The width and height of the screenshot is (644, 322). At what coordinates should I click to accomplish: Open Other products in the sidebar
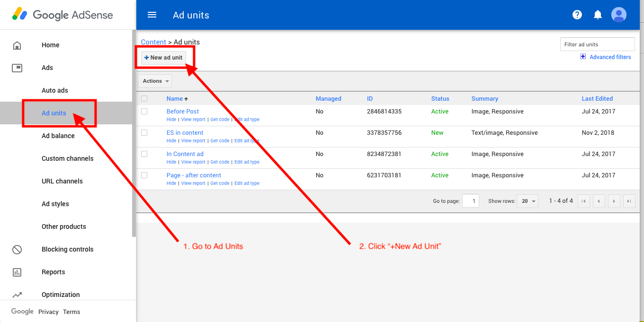point(64,226)
